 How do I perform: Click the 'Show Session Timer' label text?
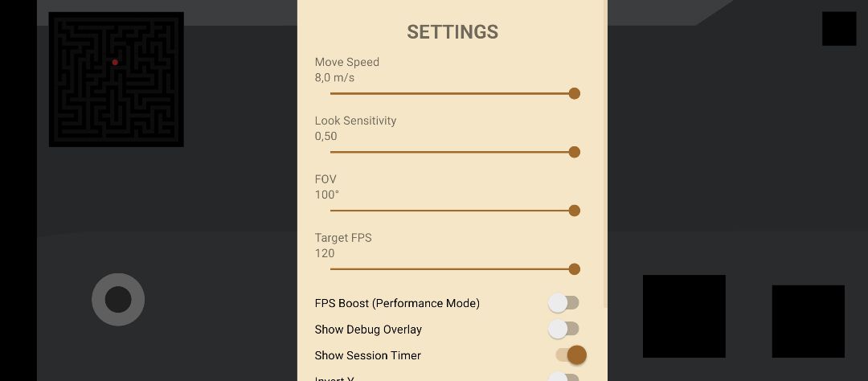pos(368,355)
